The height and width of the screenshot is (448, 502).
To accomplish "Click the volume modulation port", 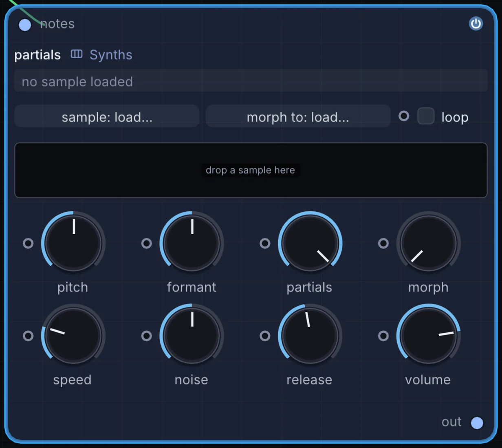I will pos(383,336).
